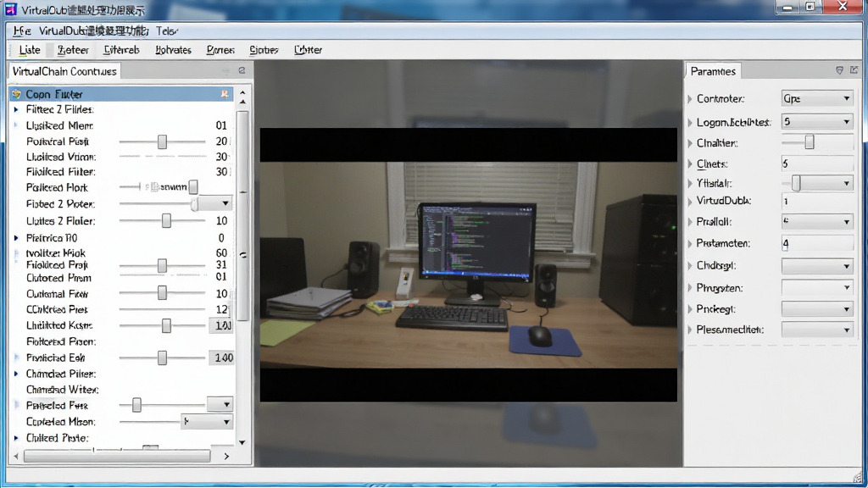Expand the Pletrrica R0 row
Screen dimensions: 868x488
[x=16, y=238]
